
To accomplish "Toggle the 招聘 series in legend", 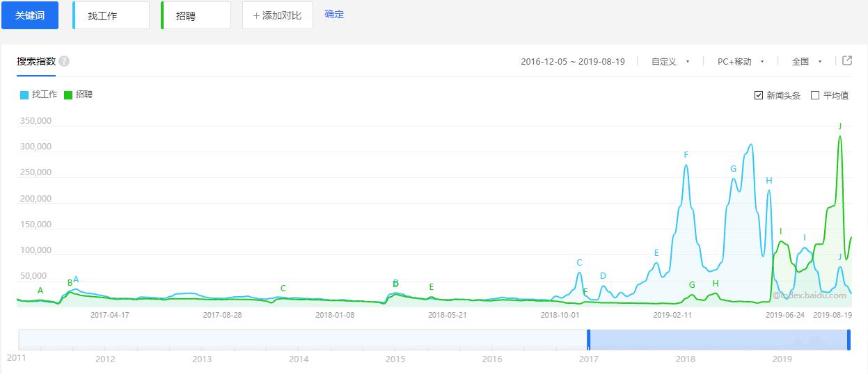I will (x=84, y=95).
